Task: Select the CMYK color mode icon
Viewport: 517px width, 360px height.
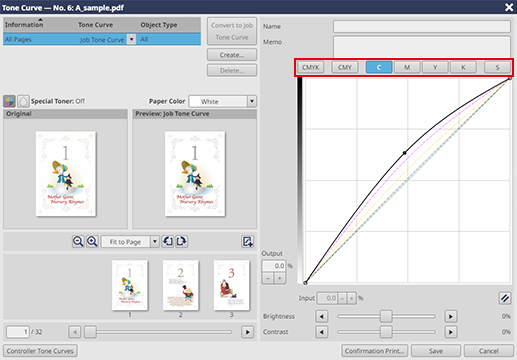Action: tap(9, 101)
